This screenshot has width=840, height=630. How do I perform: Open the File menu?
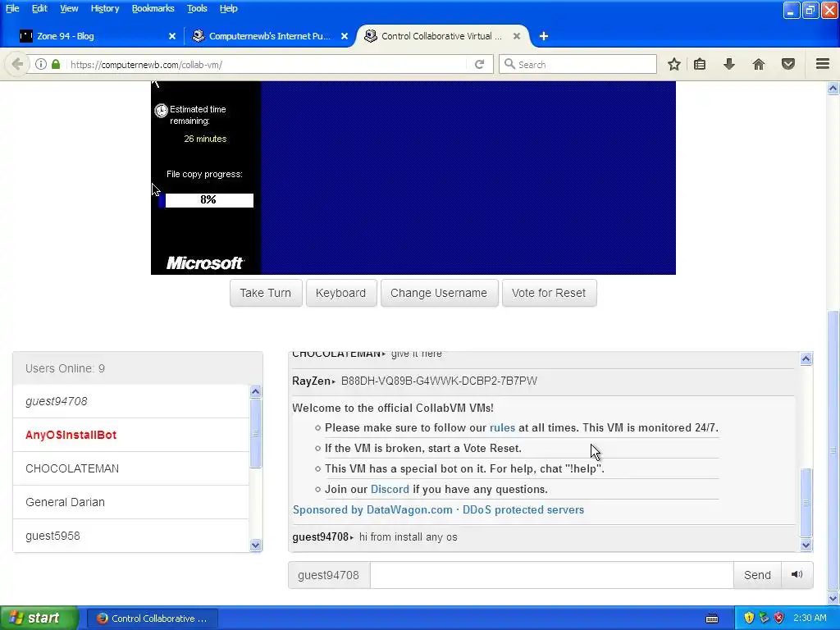point(12,8)
